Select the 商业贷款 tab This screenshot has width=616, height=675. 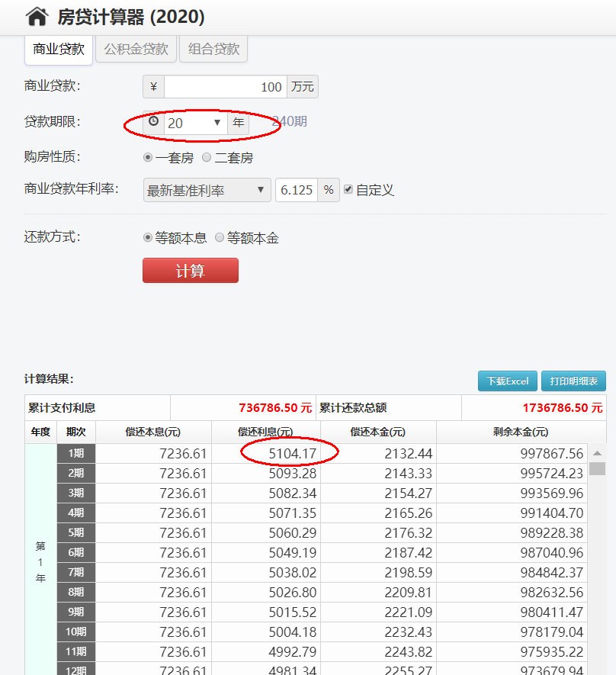pos(58,49)
